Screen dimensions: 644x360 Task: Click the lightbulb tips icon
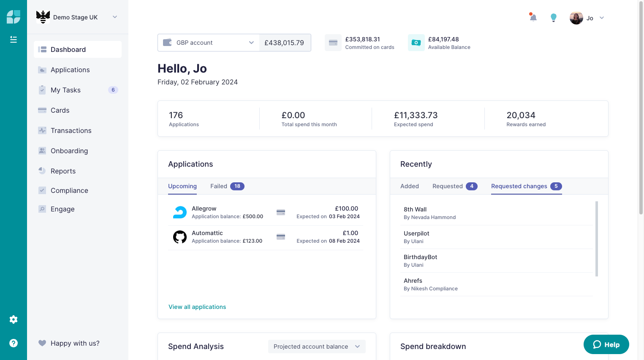coord(554,18)
